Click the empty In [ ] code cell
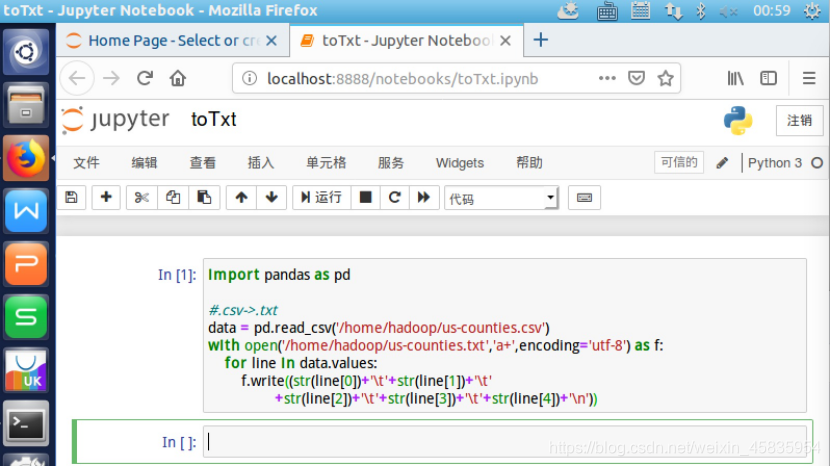This screenshot has width=830, height=466. tap(507, 442)
